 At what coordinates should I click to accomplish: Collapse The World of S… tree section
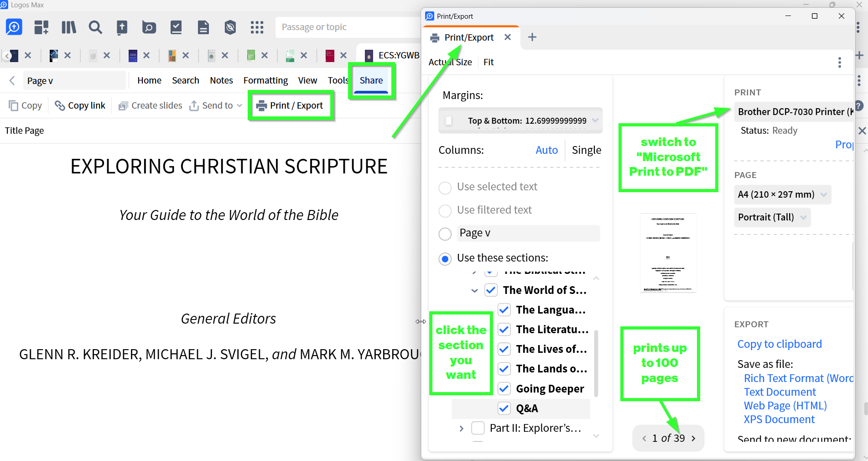click(475, 291)
